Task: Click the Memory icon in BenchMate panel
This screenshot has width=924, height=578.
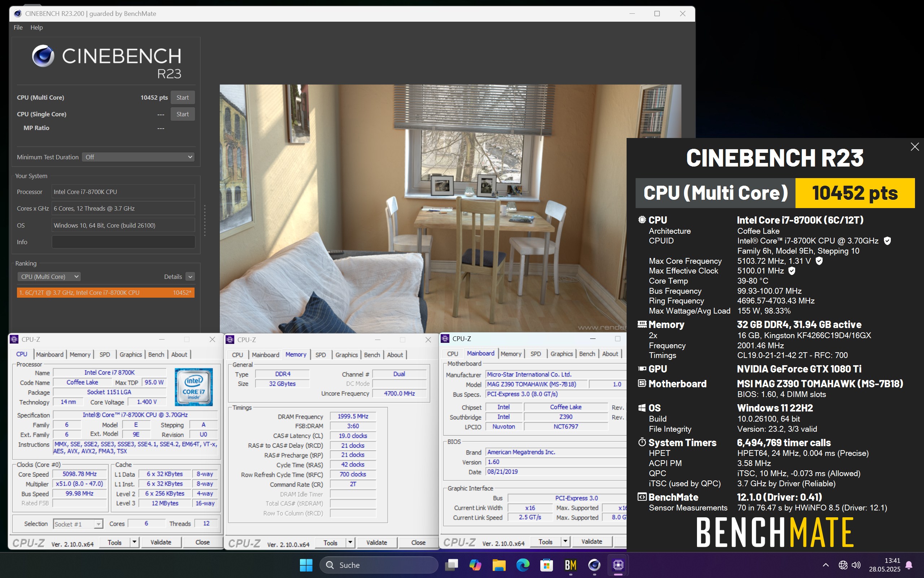Action: (642, 324)
